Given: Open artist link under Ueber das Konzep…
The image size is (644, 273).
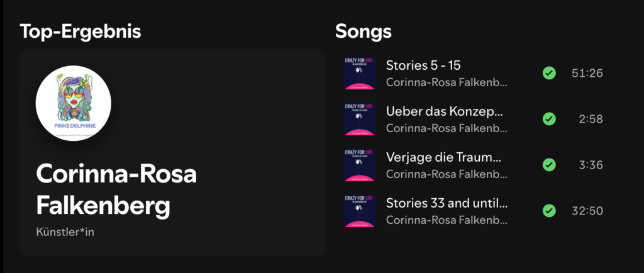Looking at the screenshot, I should coord(447,128).
